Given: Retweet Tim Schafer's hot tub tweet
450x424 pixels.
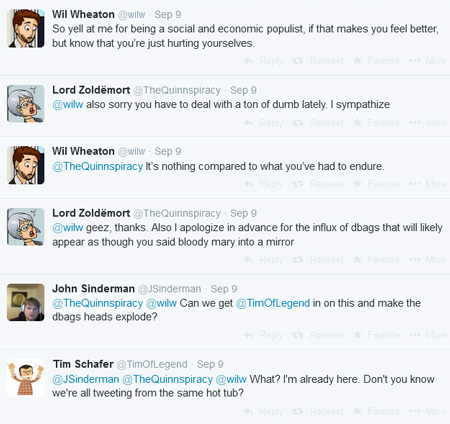Looking at the screenshot, I should pos(318,411).
